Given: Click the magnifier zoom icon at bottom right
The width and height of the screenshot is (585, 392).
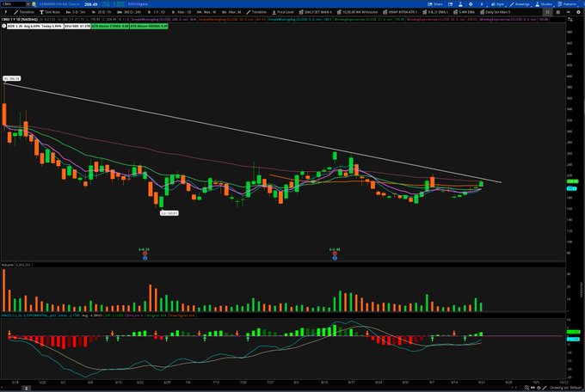Looking at the screenshot, I should (x=526, y=388).
